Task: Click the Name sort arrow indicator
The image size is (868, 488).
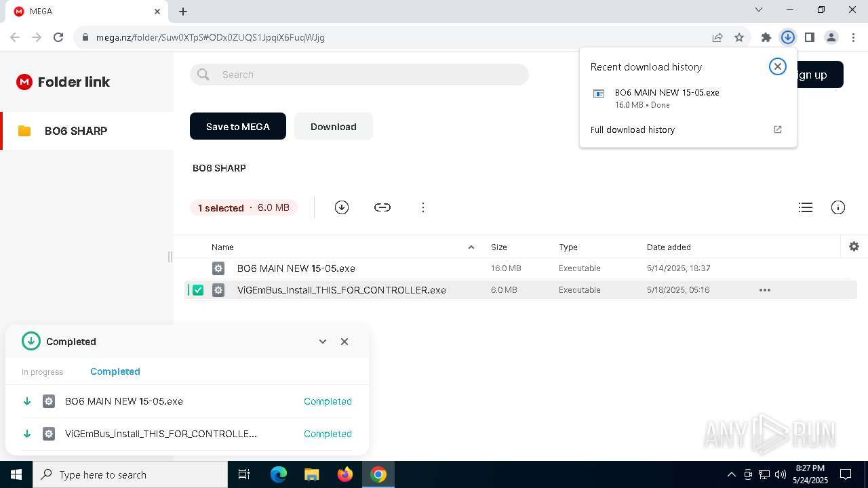Action: click(471, 247)
